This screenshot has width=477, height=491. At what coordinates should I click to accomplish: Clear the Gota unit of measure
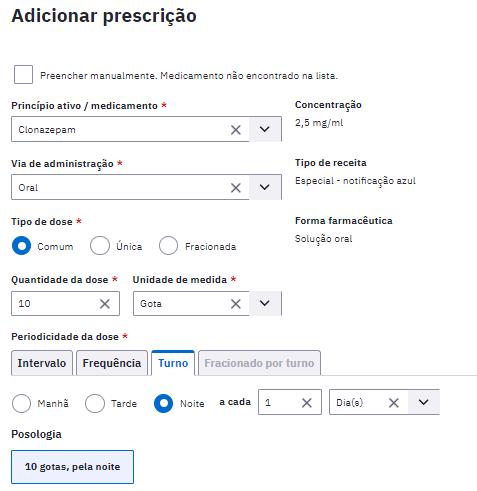(x=236, y=304)
